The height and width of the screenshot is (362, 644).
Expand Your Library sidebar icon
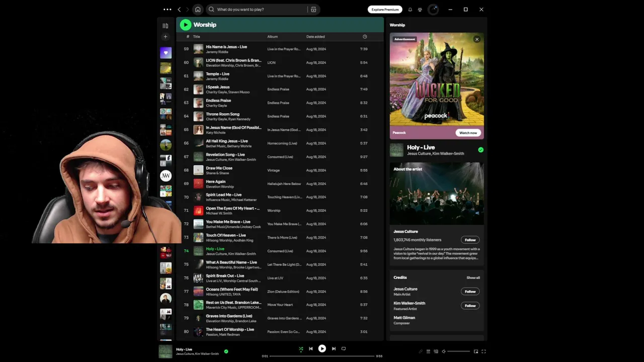pos(166,26)
